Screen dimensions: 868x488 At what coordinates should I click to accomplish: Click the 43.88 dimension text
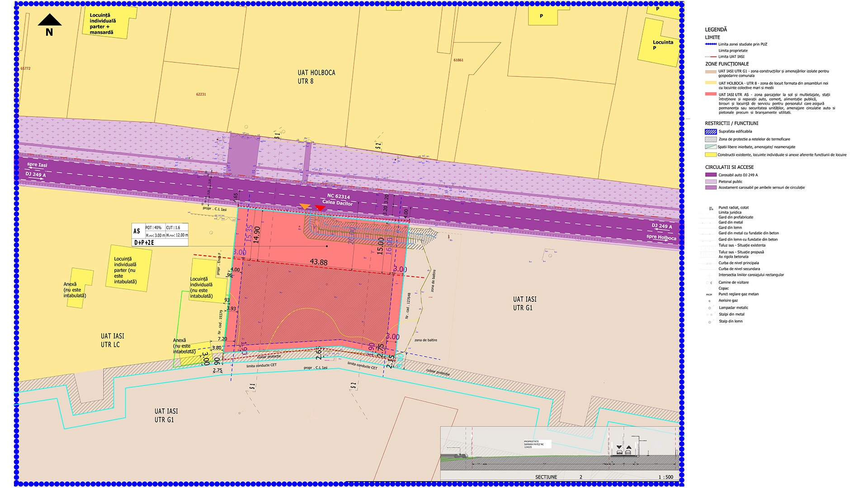(319, 262)
